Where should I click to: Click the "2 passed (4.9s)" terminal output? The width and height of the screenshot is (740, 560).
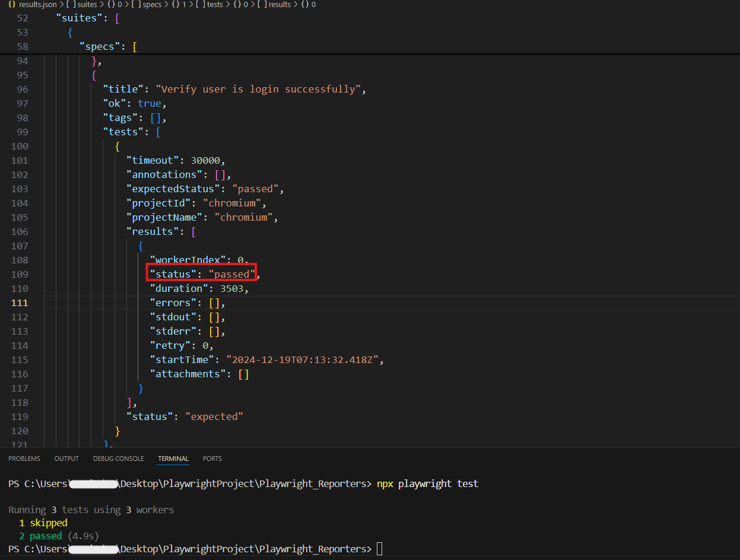click(59, 536)
